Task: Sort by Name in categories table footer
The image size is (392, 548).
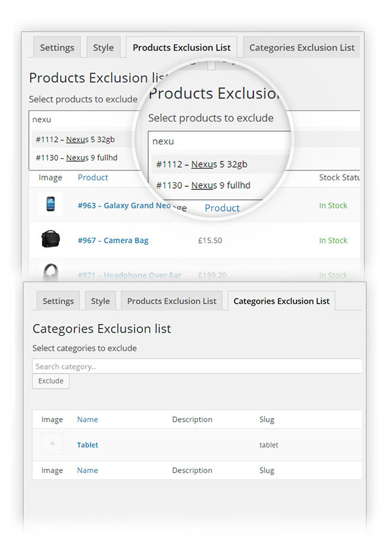Action: pos(88,470)
